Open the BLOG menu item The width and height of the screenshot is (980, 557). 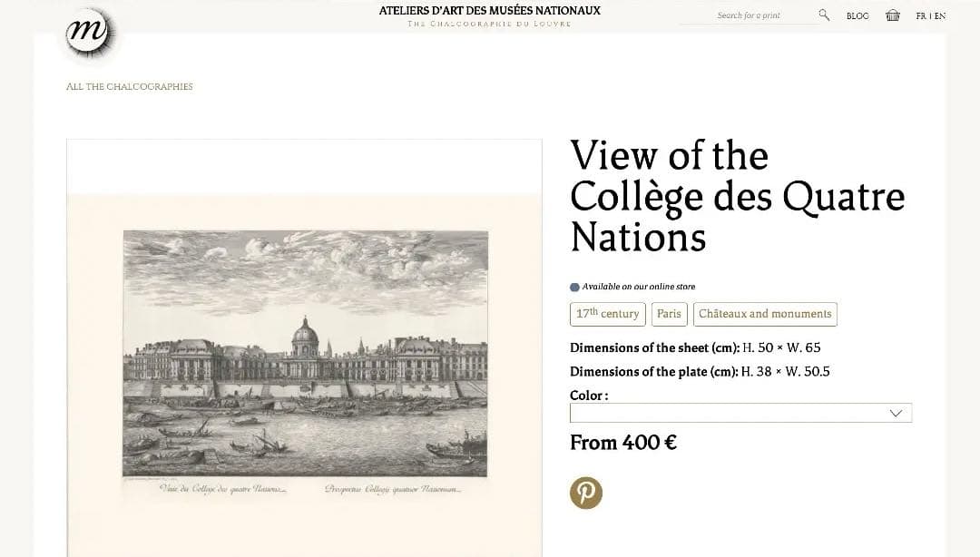(857, 15)
